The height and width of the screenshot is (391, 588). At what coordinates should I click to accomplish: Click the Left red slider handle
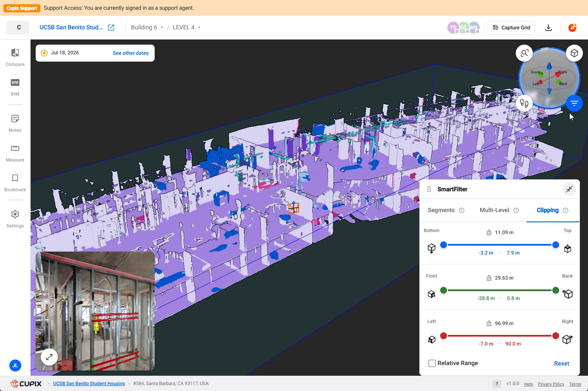pyautogui.click(x=444, y=336)
